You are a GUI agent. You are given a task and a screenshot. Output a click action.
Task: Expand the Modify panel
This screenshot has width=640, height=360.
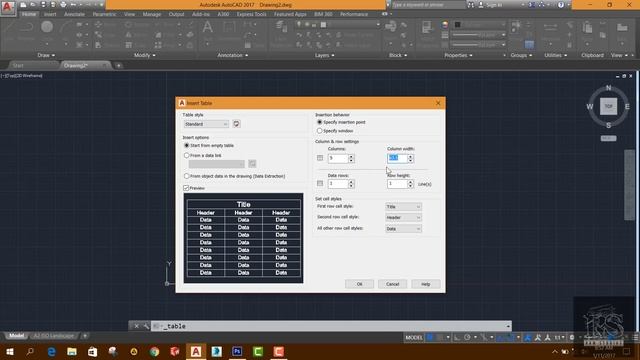144,55
